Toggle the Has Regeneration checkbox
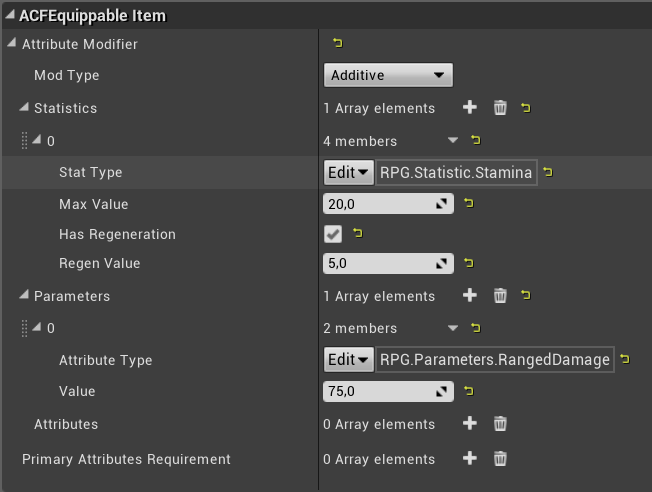 [333, 234]
